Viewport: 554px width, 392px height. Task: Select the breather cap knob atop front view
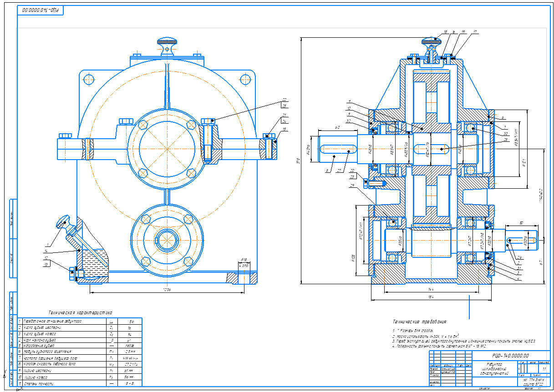pos(167,43)
